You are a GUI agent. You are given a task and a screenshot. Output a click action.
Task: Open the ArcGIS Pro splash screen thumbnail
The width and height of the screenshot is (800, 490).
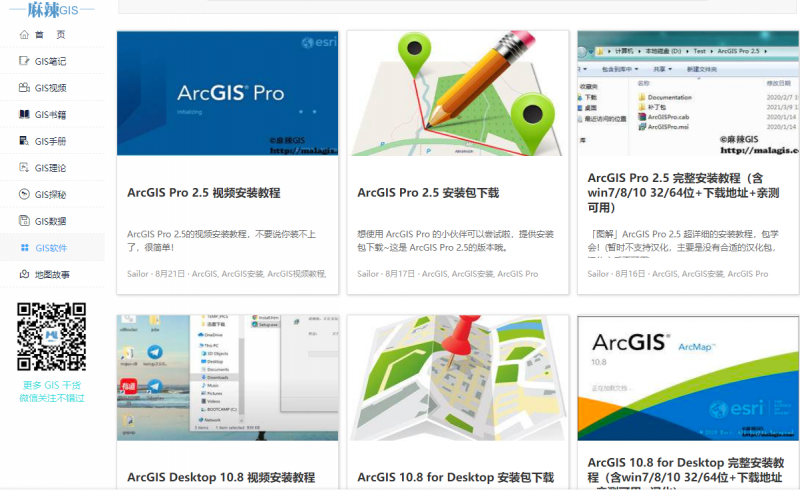click(x=227, y=93)
